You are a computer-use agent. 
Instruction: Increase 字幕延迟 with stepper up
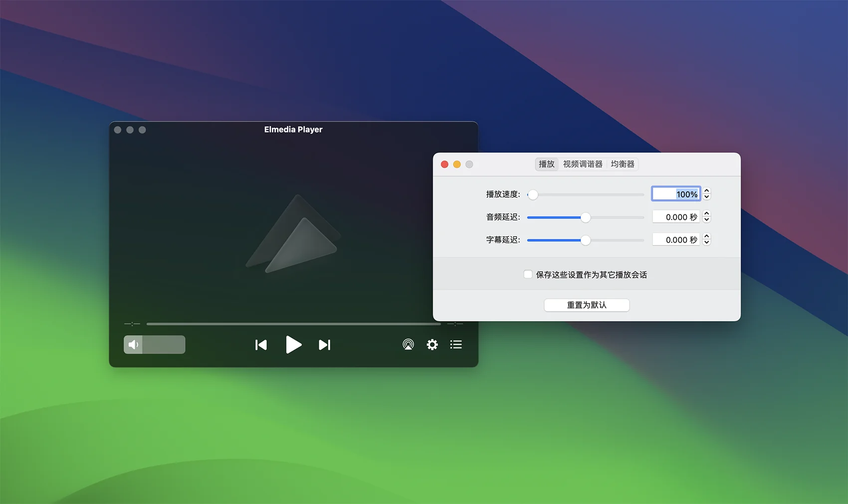(706, 237)
